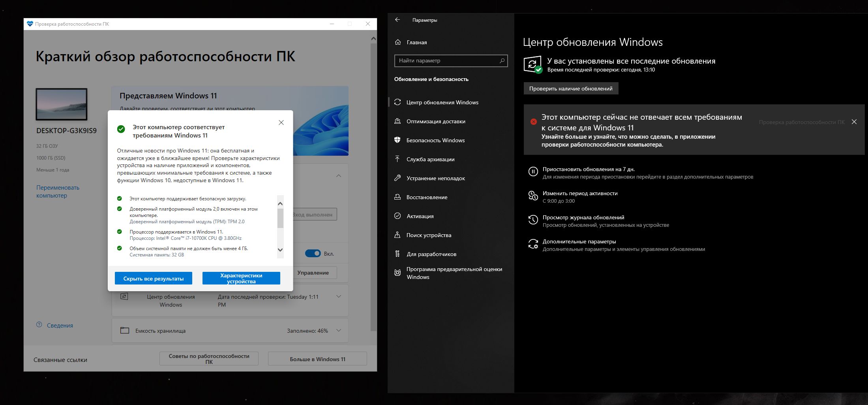
Task: Click Скрыть все результаты button
Action: (154, 278)
